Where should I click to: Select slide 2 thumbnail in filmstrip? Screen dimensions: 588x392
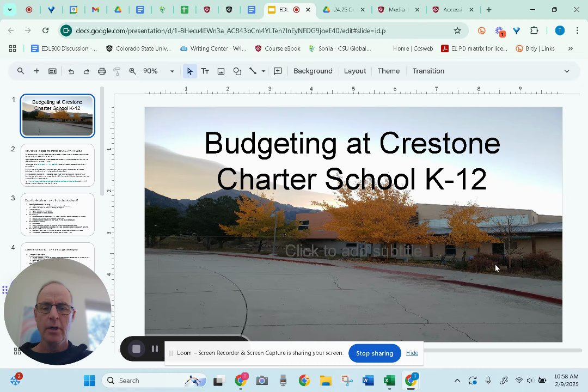58,165
